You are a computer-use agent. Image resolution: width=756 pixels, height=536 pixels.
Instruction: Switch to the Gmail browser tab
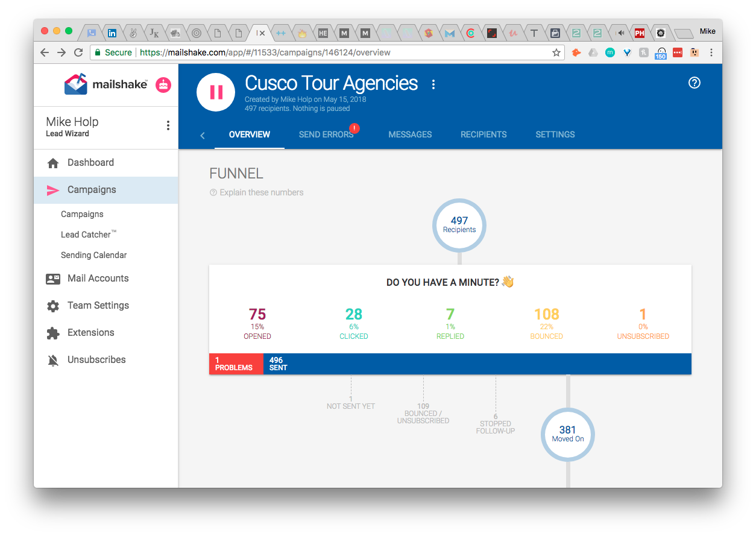tap(450, 33)
